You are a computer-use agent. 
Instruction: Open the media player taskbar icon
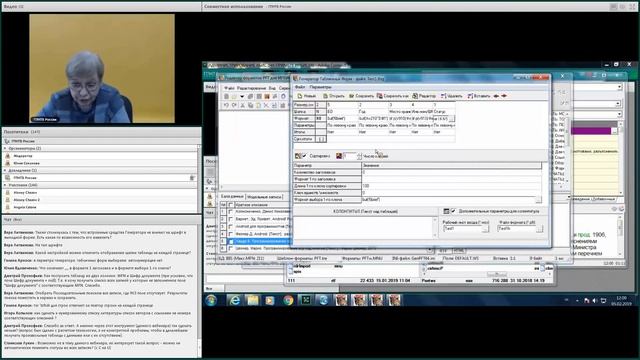(270, 300)
